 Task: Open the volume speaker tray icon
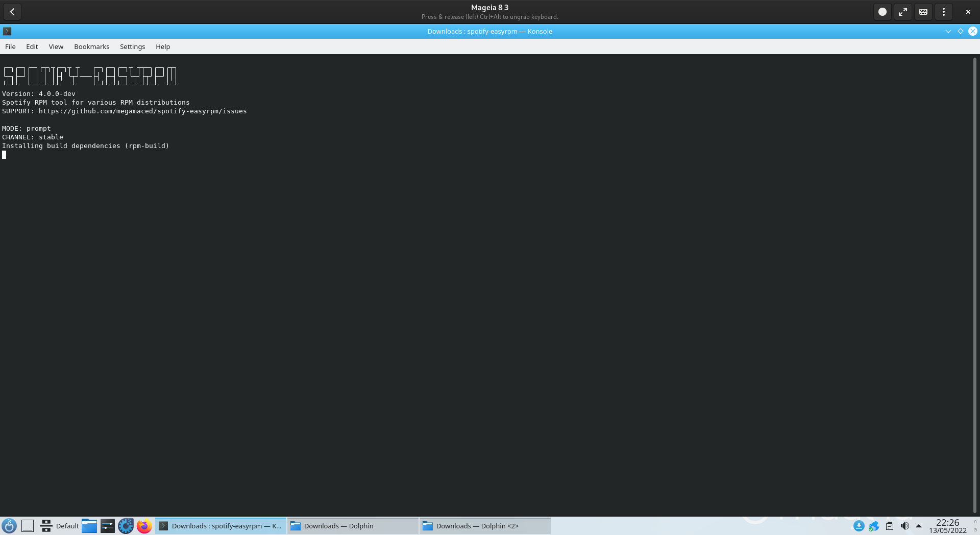904,526
